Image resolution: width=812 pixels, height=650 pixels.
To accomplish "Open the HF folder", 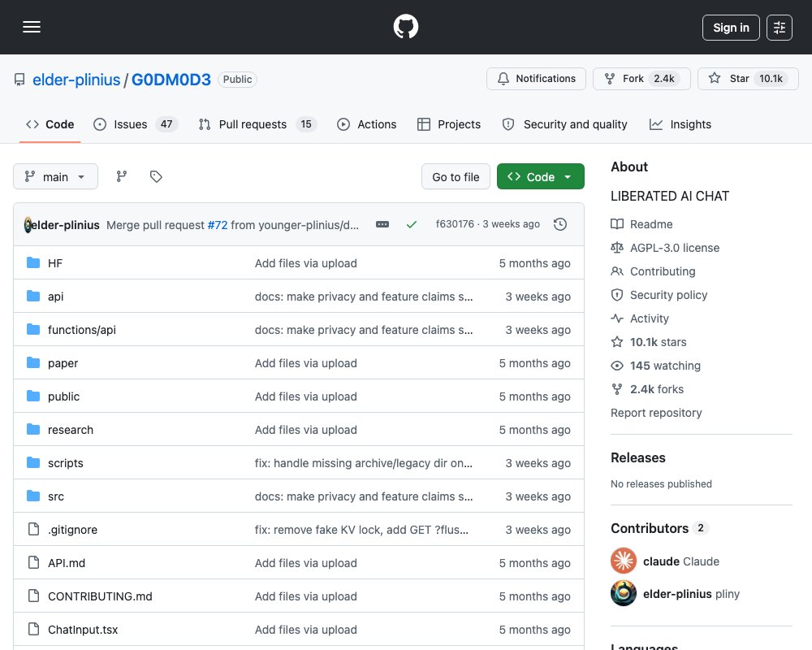I will tap(55, 263).
